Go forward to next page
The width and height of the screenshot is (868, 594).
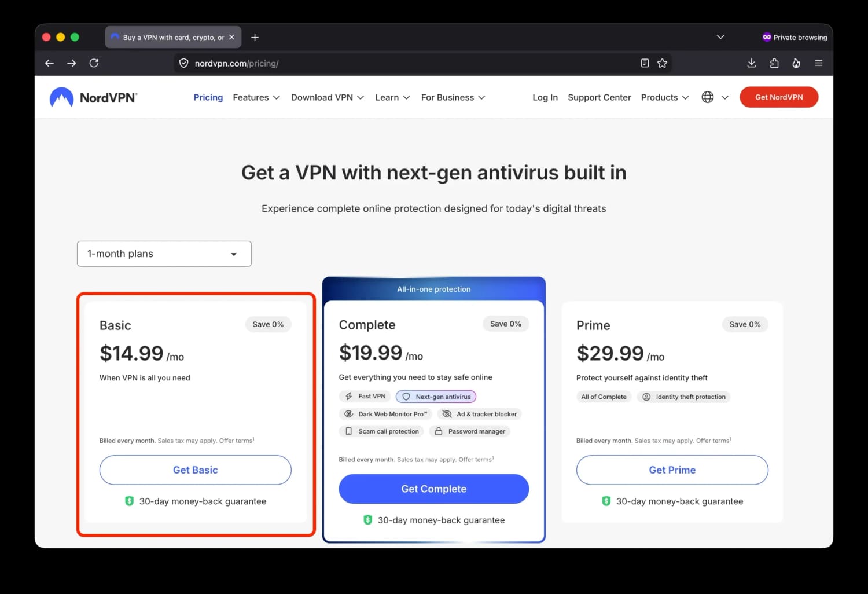tap(72, 63)
